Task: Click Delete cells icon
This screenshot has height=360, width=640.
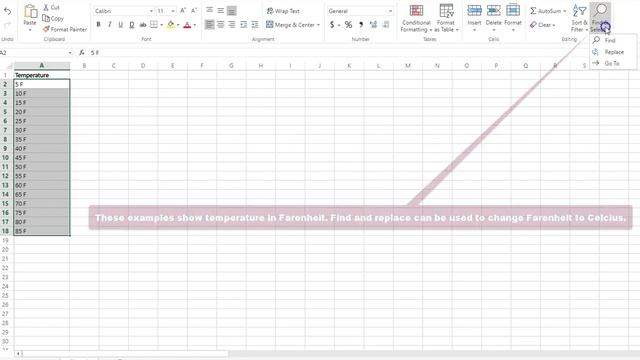Action: 493,11
